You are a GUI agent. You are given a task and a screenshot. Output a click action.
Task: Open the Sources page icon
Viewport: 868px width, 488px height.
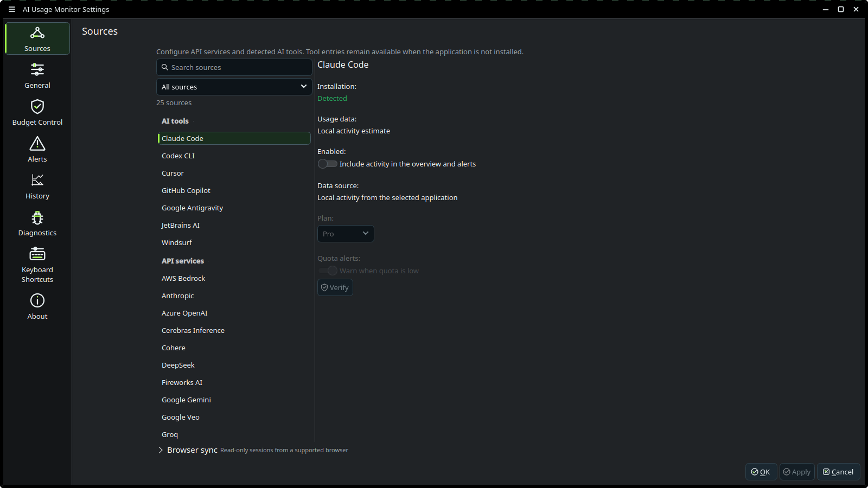(37, 33)
